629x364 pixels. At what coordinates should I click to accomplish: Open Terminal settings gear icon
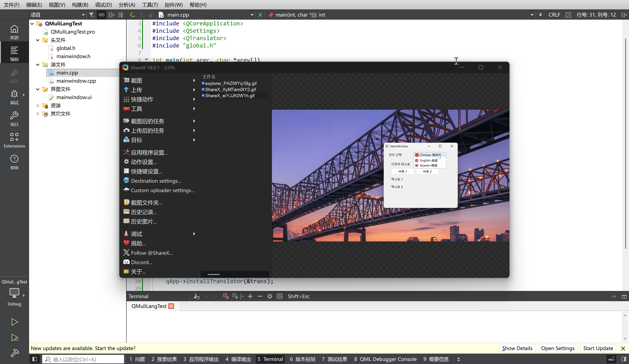(x=270, y=296)
